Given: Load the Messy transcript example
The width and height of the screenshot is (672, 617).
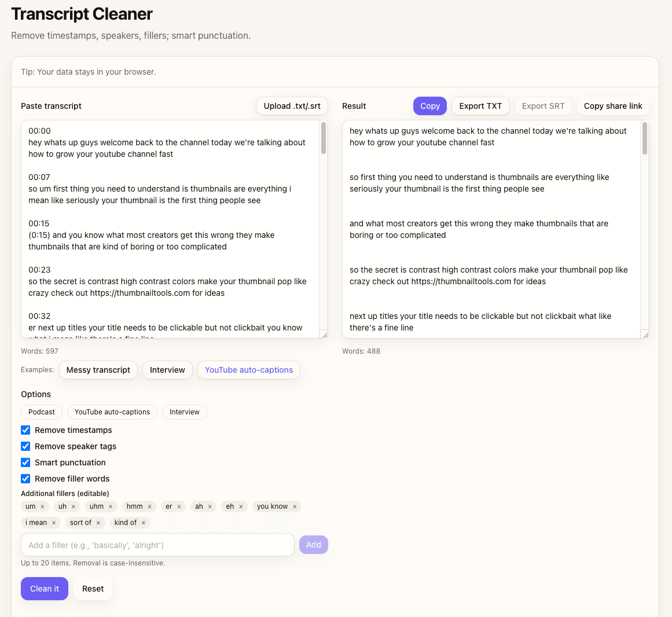Looking at the screenshot, I should tap(98, 370).
